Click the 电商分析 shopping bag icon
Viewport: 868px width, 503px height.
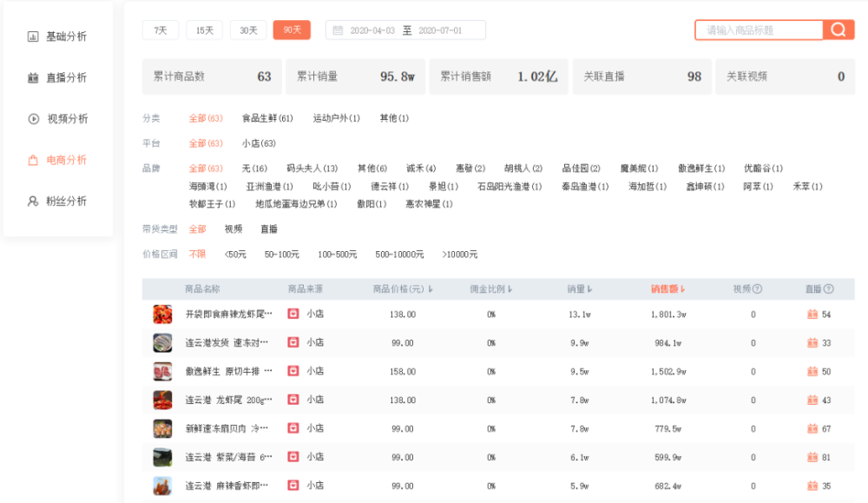[33, 160]
